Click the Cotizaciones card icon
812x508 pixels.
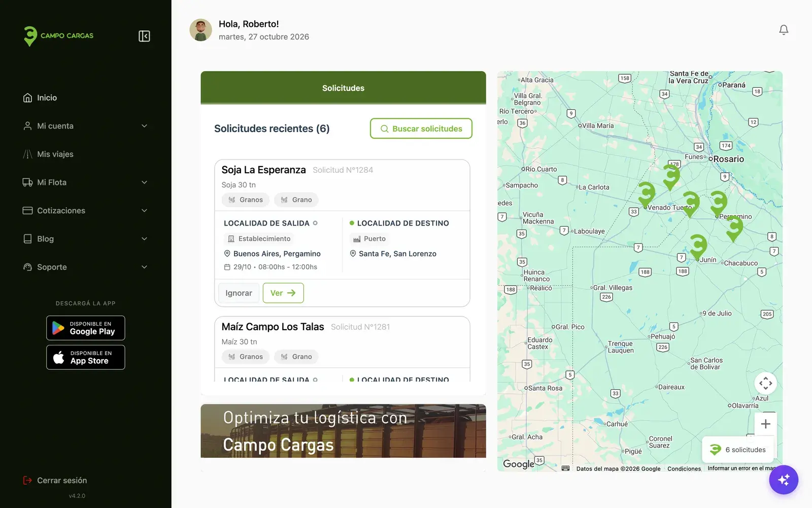tap(27, 210)
